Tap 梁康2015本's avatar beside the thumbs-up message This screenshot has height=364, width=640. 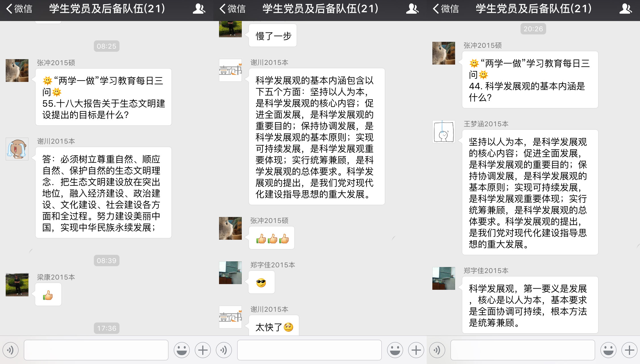(17, 285)
